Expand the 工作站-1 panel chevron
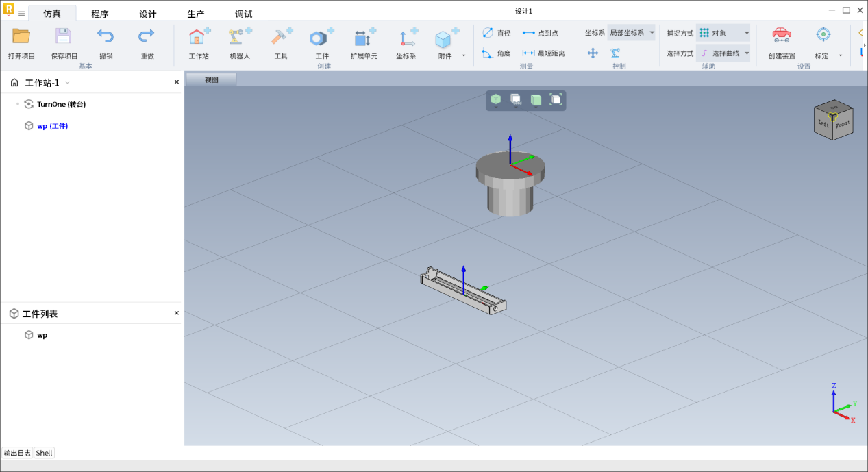This screenshot has width=868, height=472. coord(67,83)
